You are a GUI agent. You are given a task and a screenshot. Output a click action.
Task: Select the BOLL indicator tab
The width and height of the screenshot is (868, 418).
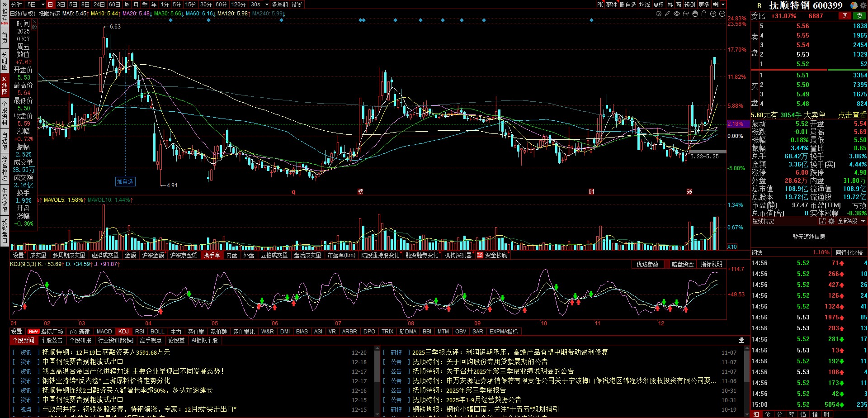[157, 332]
